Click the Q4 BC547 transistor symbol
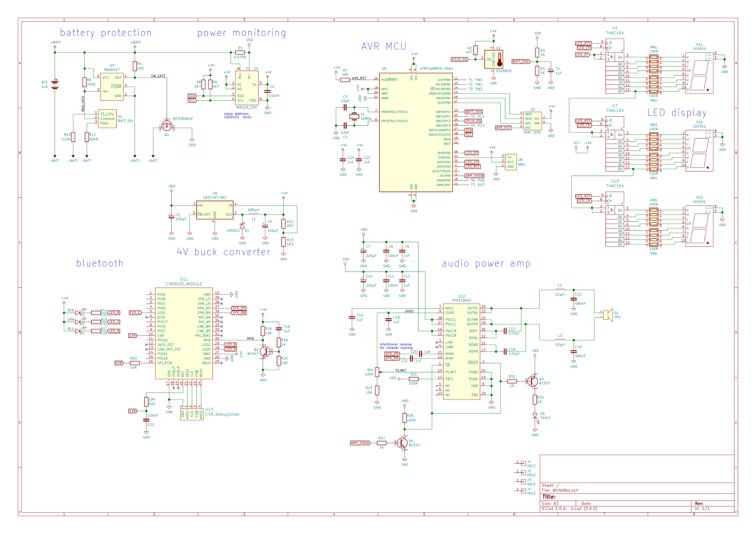The image size is (756, 534). click(x=403, y=443)
